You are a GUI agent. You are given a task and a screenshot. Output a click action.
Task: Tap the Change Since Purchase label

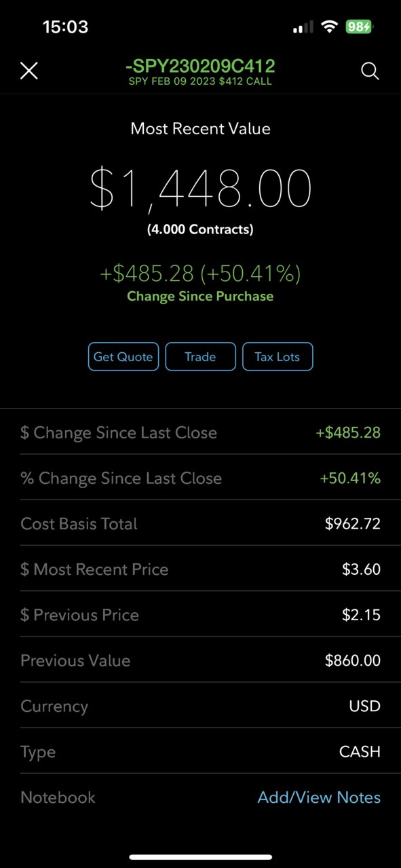click(200, 297)
